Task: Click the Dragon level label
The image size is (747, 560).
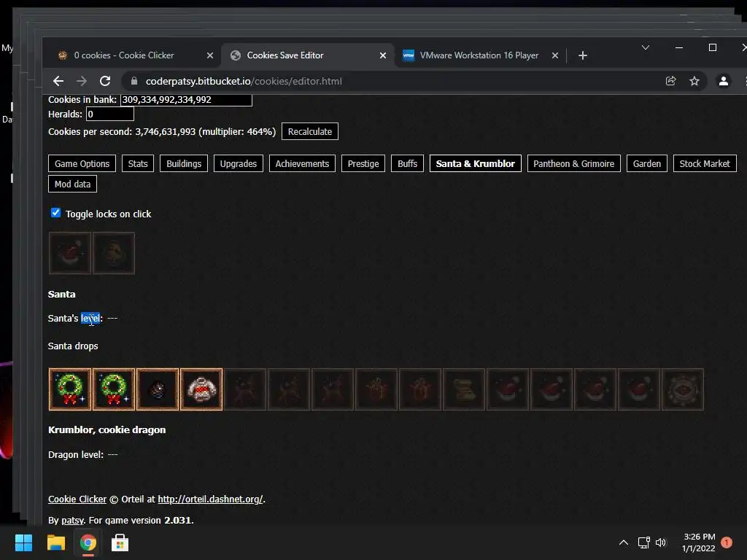Action: [76, 454]
